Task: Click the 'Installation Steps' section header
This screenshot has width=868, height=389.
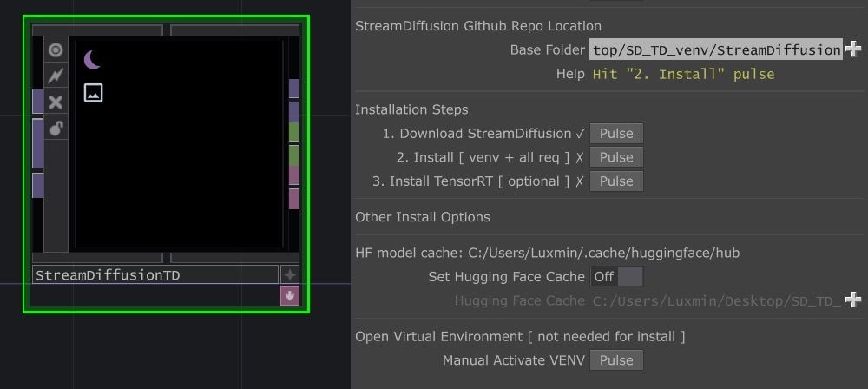Action: 411,109
